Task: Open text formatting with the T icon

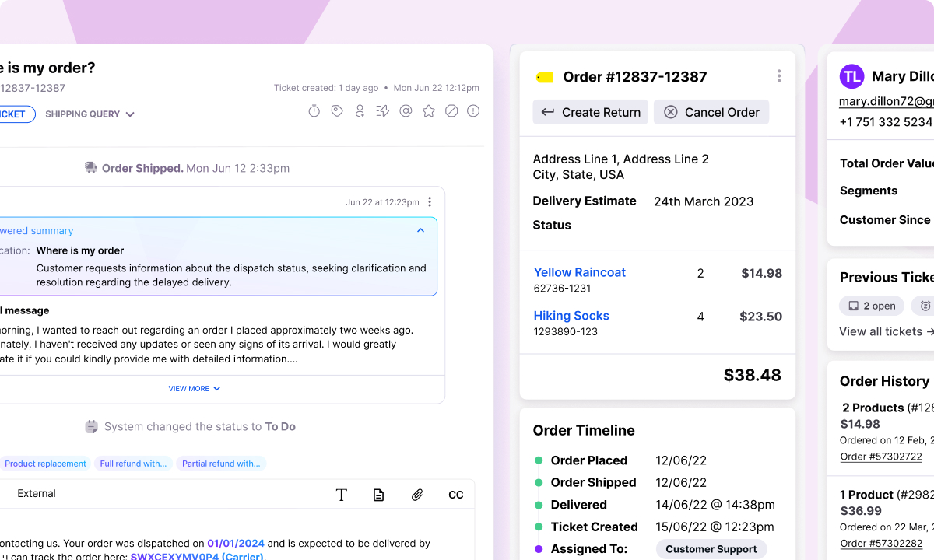Action: 342,494
